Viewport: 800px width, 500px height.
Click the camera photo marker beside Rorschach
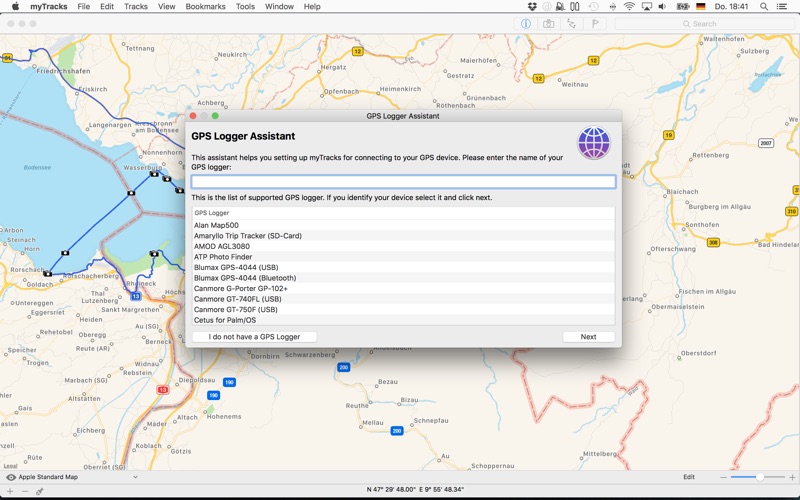coord(47,274)
